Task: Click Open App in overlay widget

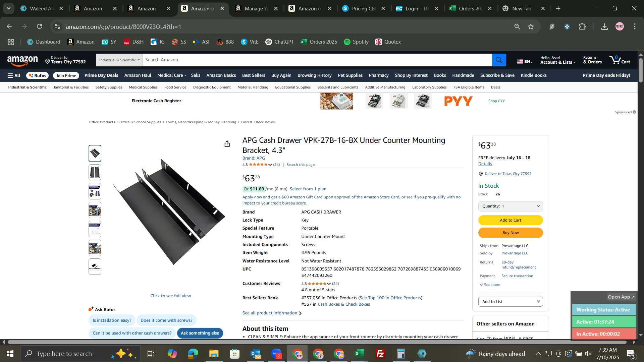Action: point(621,297)
